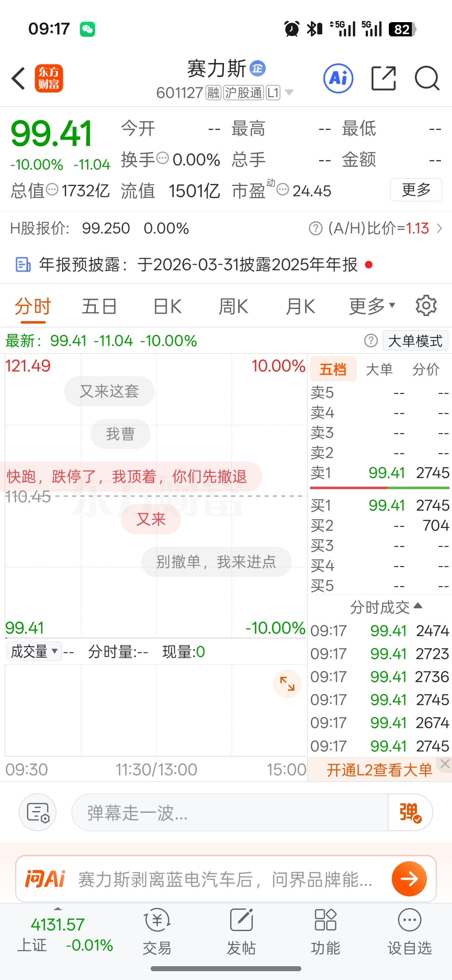452x980 pixels.
Task: Switch to the 大单 tab
Action: [379, 369]
